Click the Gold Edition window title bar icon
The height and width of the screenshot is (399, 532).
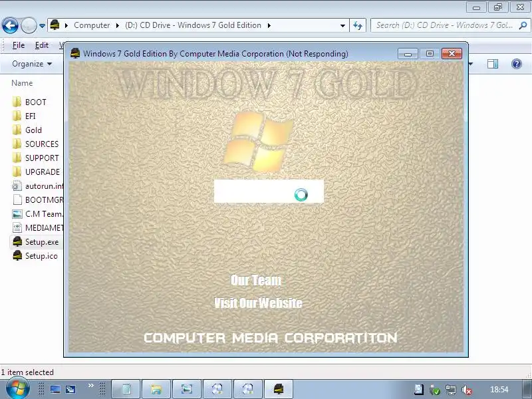point(75,53)
